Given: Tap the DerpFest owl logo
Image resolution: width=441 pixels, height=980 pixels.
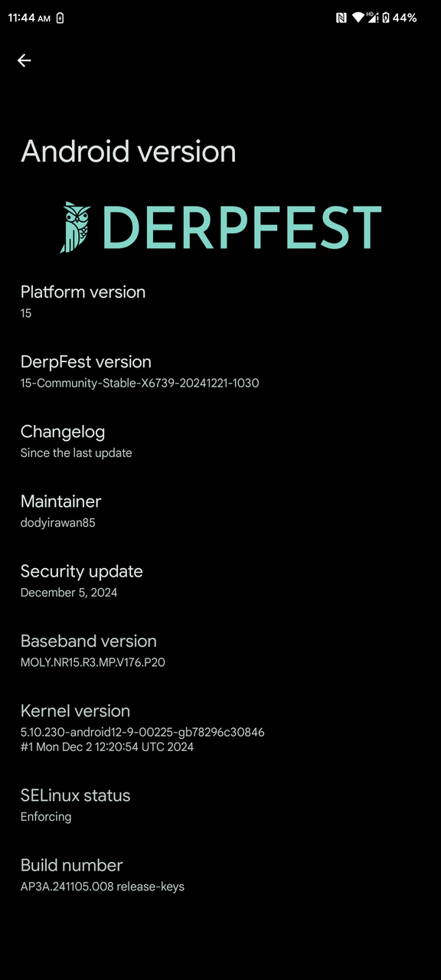Looking at the screenshot, I should (x=75, y=227).
